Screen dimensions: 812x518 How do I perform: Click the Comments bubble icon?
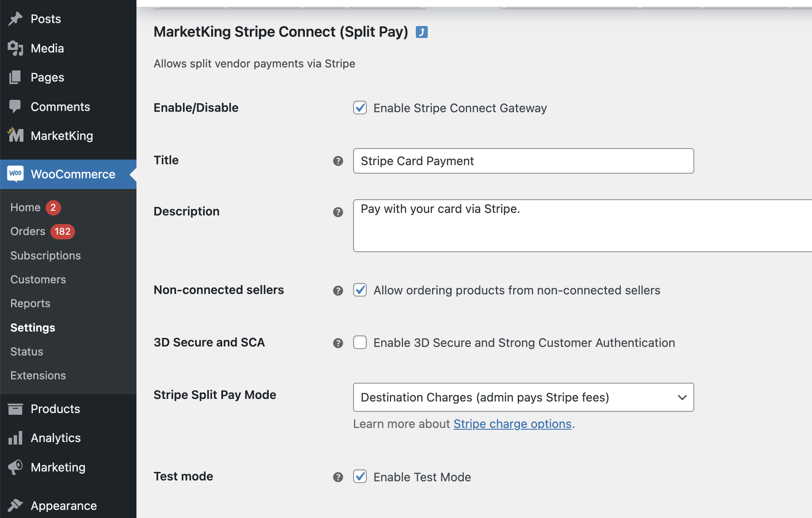[x=15, y=106]
